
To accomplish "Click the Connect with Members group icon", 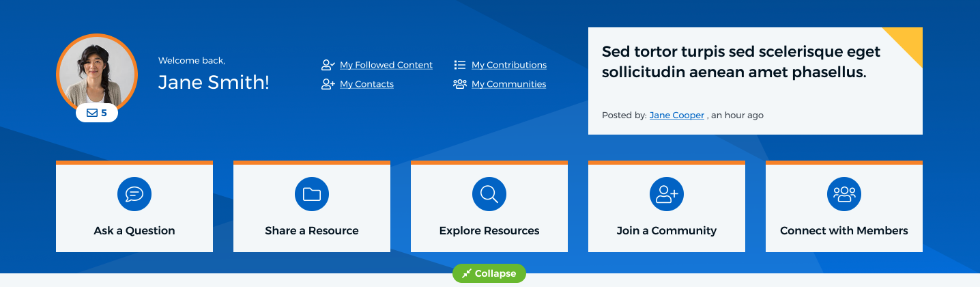I will coord(844,194).
